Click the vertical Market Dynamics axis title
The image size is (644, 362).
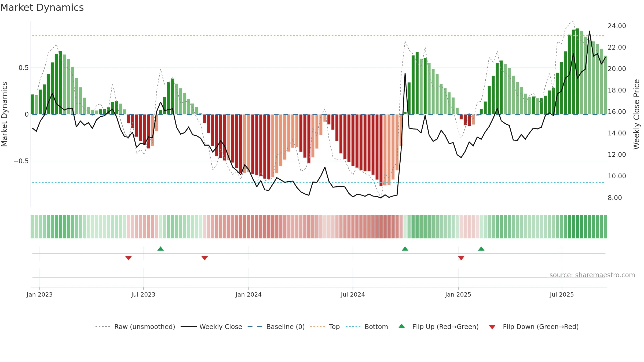pos(4,114)
